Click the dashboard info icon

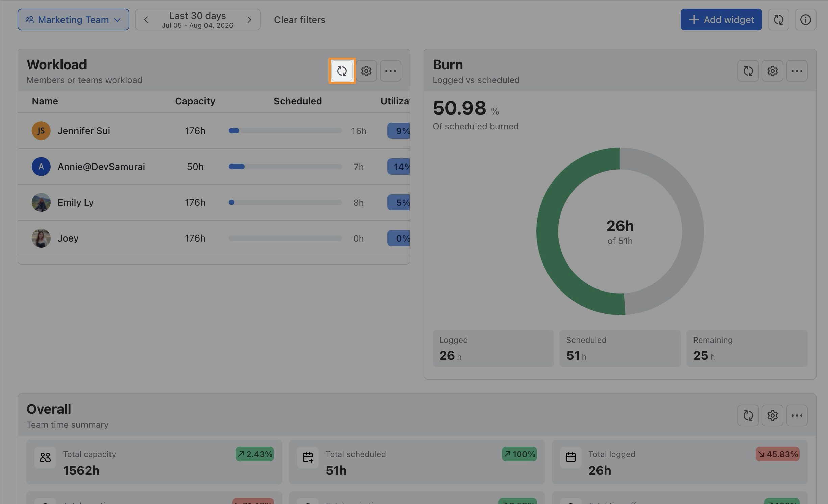click(x=805, y=20)
